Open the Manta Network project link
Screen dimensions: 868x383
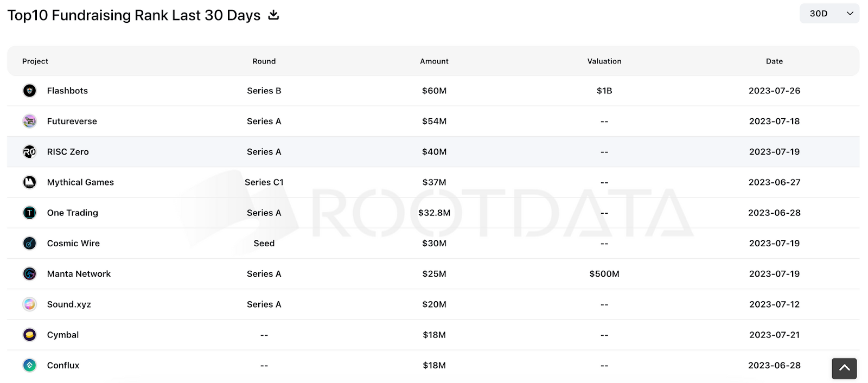click(x=79, y=274)
